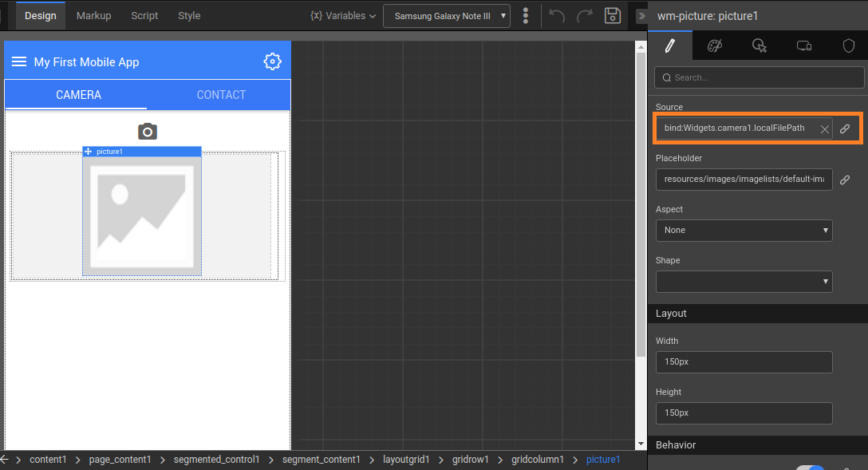Expand the Variables dropdown
The image size is (868, 470).
pyautogui.click(x=341, y=15)
